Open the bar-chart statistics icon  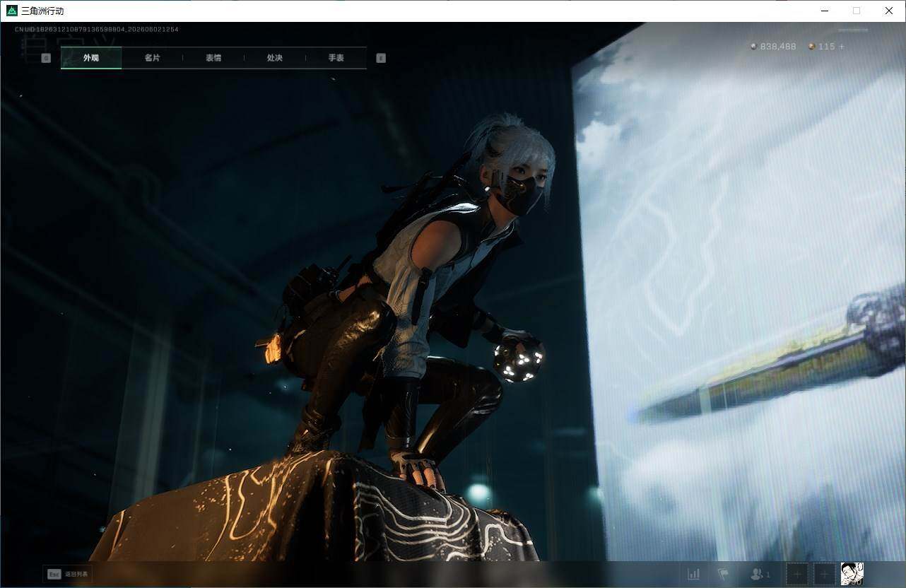(694, 574)
